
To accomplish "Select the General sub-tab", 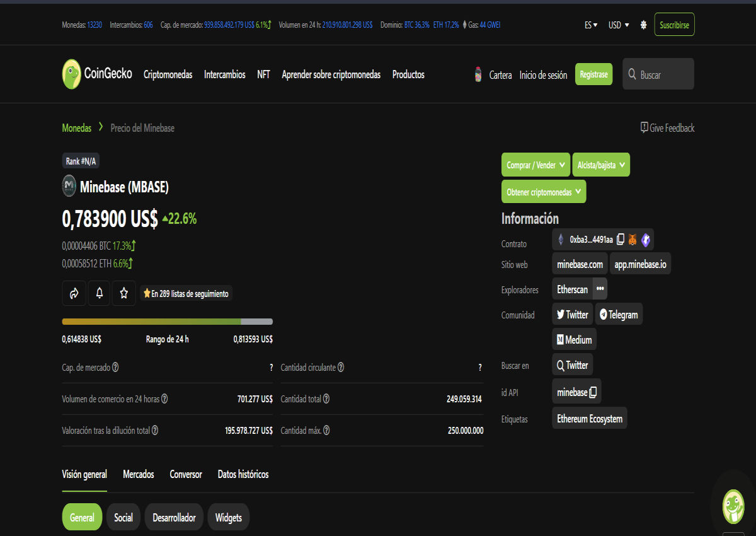I will [82, 517].
